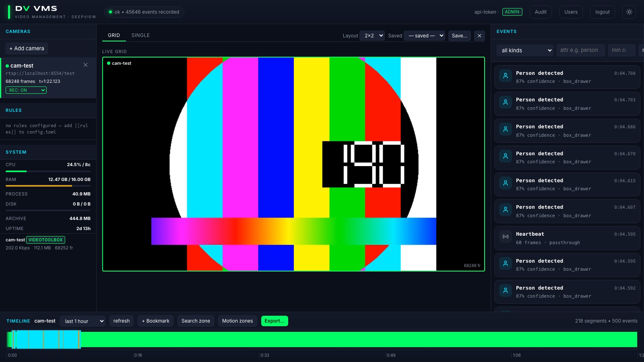Screen dimensions: 644x362
Task: Click person icon of event at 0:04.607
Action: [506, 210]
